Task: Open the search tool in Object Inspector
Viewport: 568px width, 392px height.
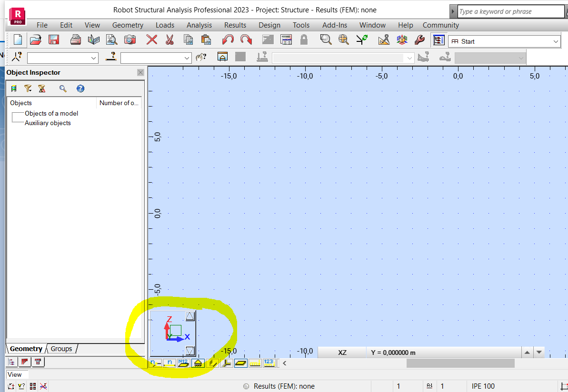Action: 62,88
